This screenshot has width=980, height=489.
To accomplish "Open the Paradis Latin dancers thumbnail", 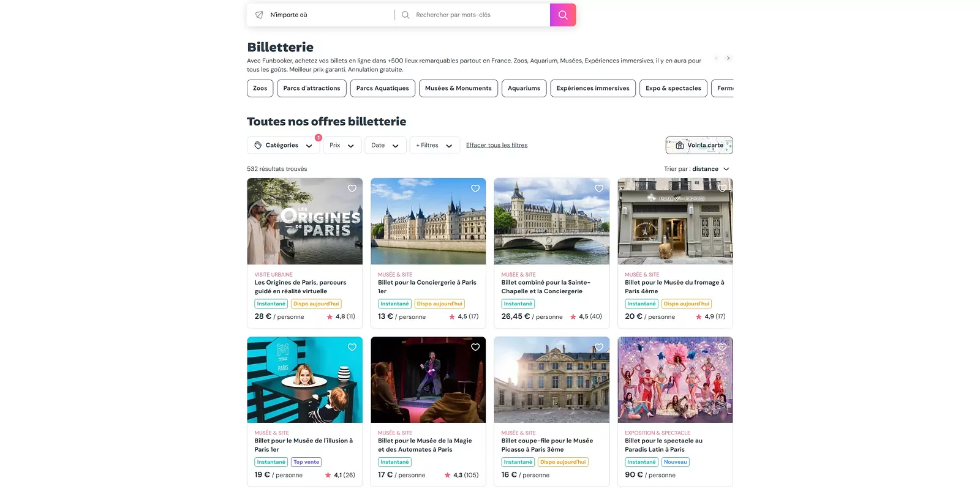I will (675, 379).
